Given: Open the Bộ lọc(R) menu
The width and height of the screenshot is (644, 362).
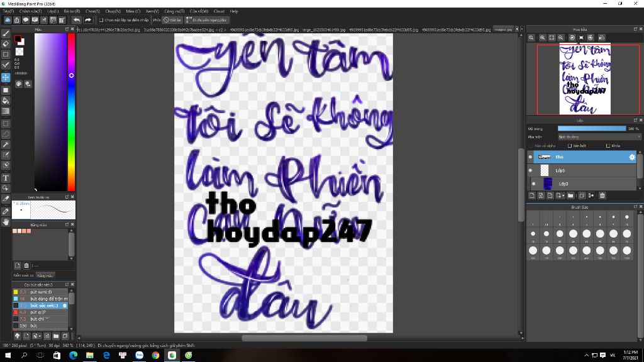Looking at the screenshot, I should (72, 11).
